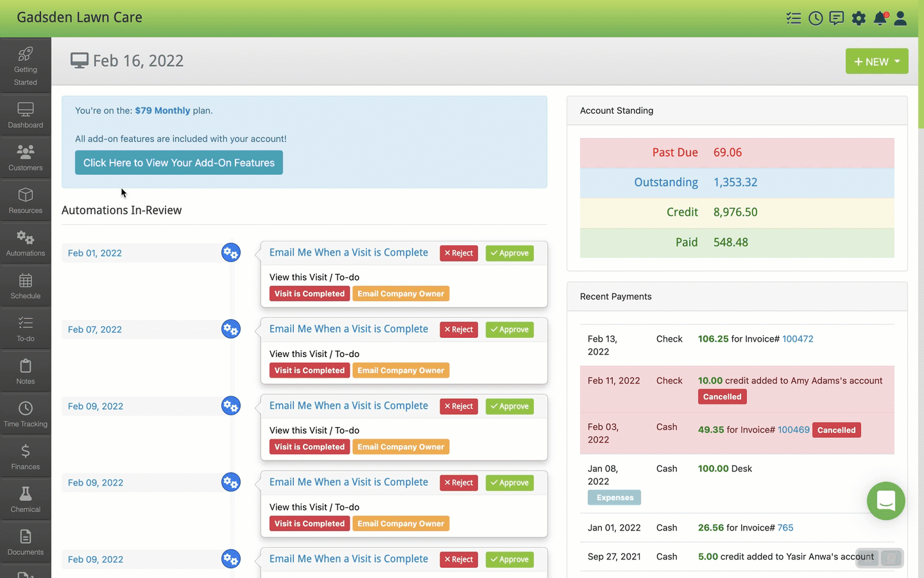Click Visit is Completed tag under Feb 01, 2022
The image size is (924, 578).
tap(310, 293)
